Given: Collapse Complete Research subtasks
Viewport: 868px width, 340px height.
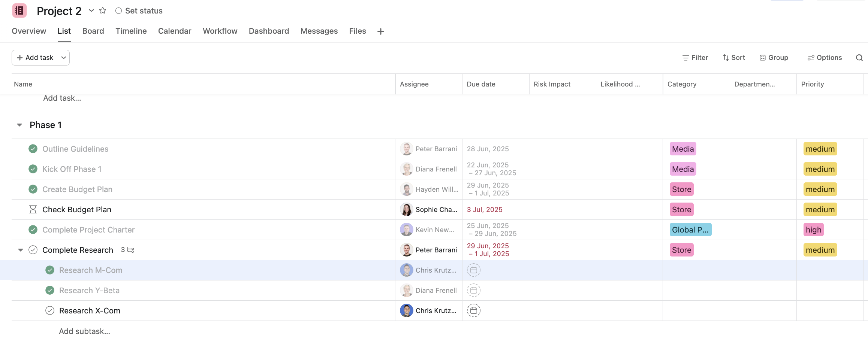Looking at the screenshot, I should 21,250.
